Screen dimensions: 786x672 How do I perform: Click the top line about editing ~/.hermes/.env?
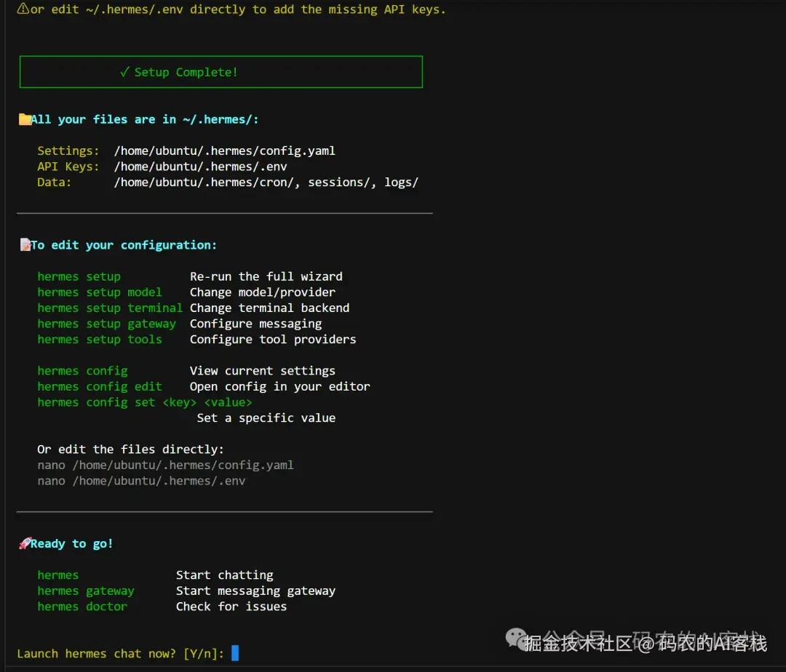[x=238, y=9]
